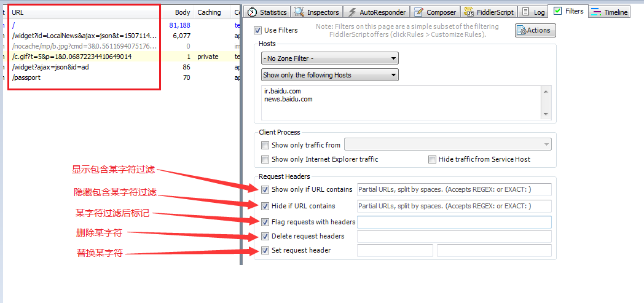Open the FiddlerScript tab
The height and width of the screenshot is (303, 644).
pos(489,12)
